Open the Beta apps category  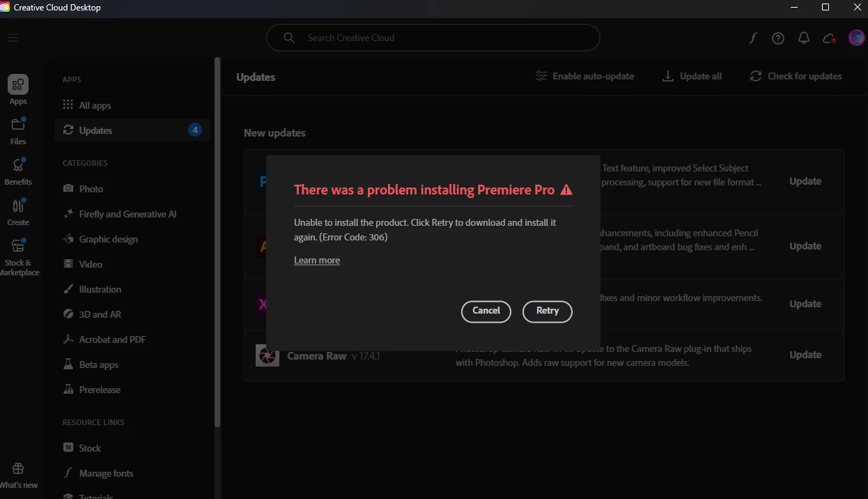(98, 364)
